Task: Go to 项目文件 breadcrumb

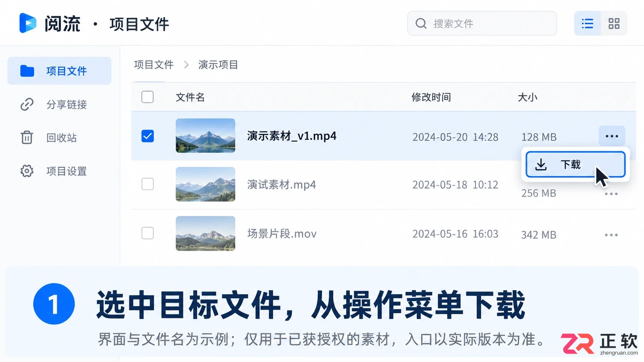Action: click(x=154, y=65)
